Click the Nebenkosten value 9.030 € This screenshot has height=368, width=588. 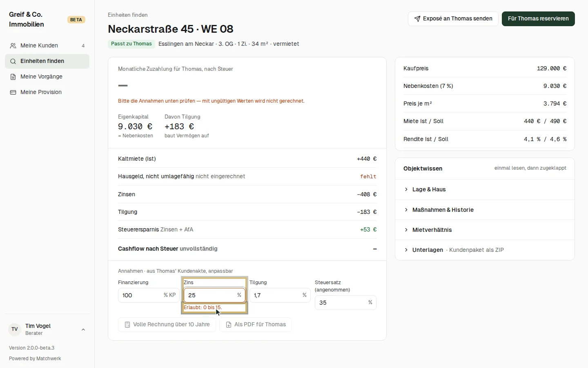coord(555,86)
